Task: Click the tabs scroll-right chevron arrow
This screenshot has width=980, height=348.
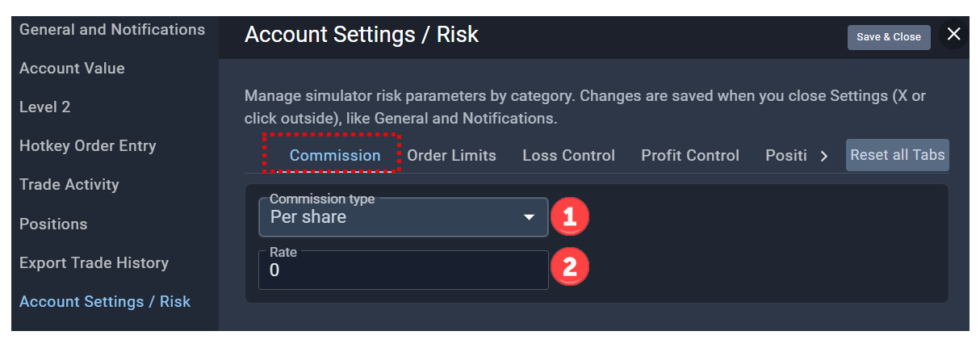Action: (x=823, y=156)
